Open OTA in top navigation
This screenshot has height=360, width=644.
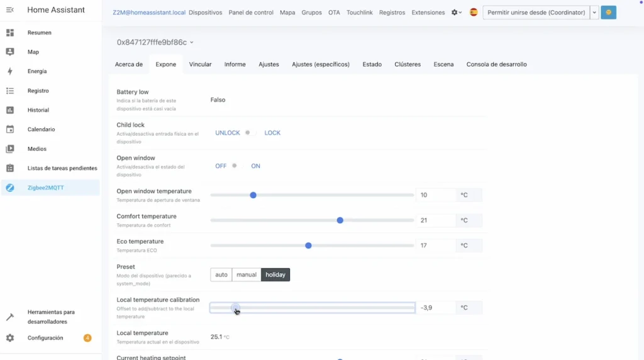[334, 13]
